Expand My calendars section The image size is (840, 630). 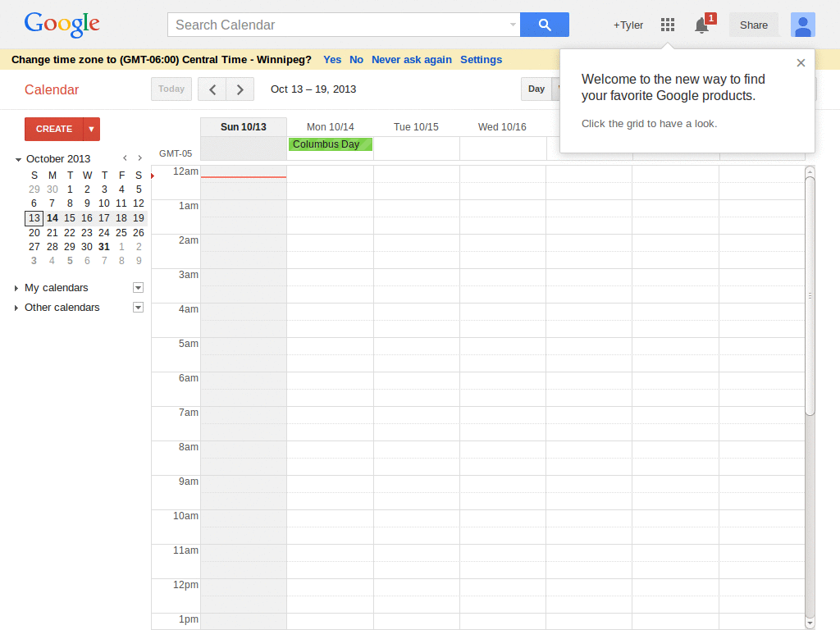coord(16,288)
